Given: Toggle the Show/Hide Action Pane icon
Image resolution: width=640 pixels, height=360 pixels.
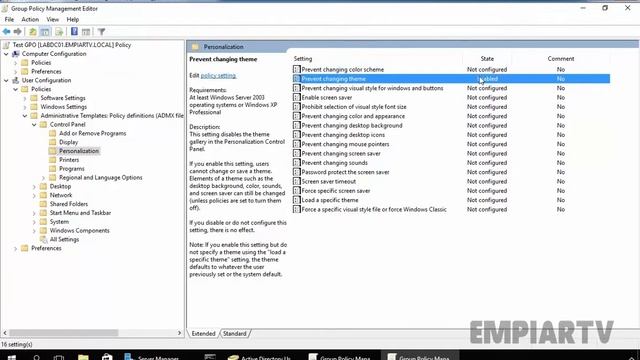Looking at the screenshot, I should click(x=86, y=31).
